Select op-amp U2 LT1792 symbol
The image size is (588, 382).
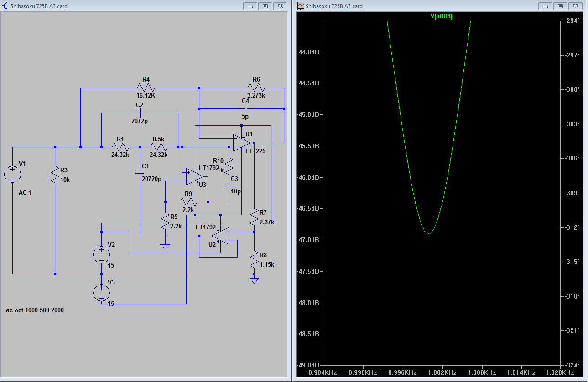(x=220, y=236)
